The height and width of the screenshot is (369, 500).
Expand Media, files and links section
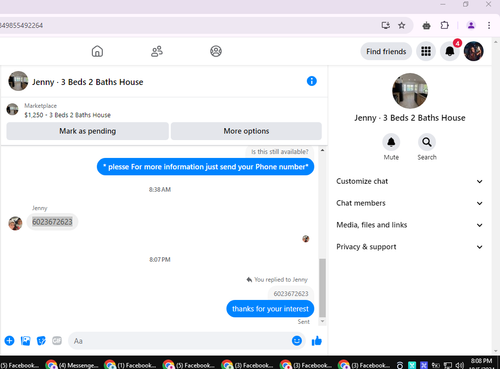410,225
